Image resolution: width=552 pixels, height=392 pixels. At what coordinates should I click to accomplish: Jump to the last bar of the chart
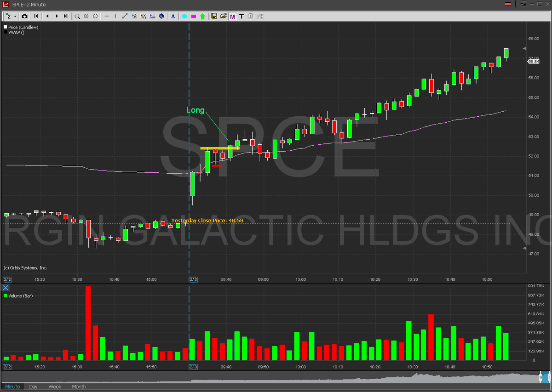click(66, 16)
